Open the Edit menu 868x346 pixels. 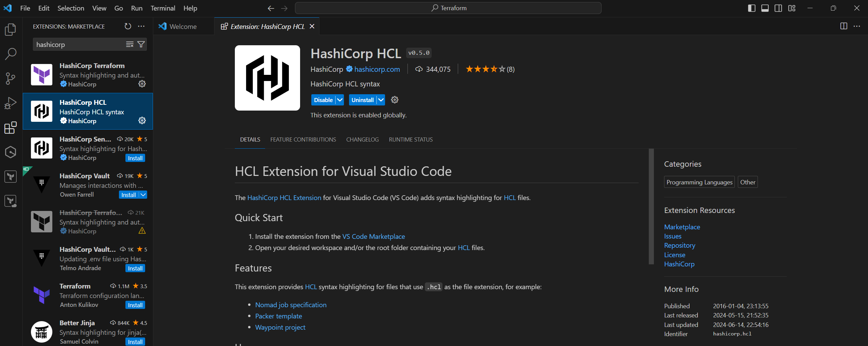tap(44, 8)
